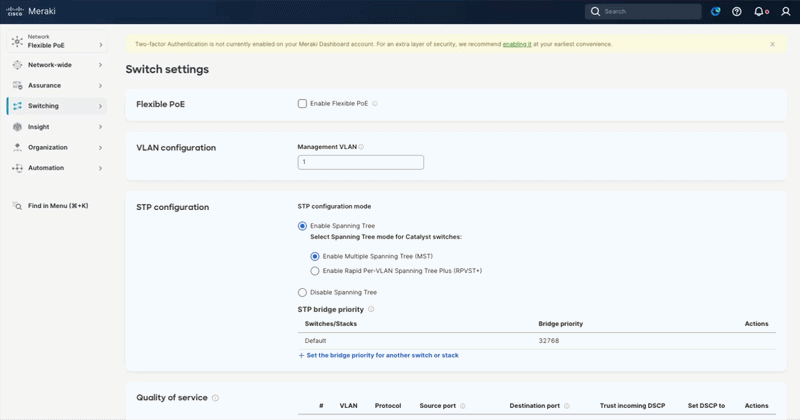The image size is (800, 420).
Task: Open Network-wide menu item
Action: click(x=57, y=65)
